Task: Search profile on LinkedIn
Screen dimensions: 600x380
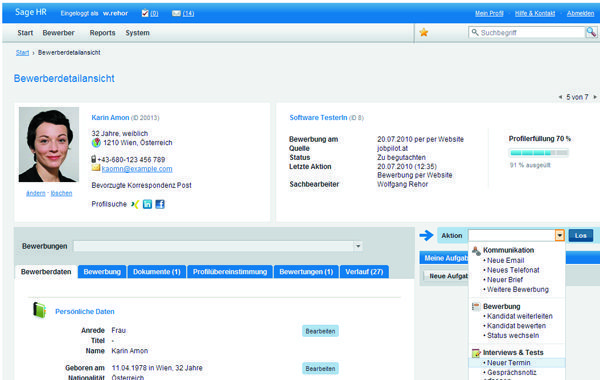Action: [147, 204]
